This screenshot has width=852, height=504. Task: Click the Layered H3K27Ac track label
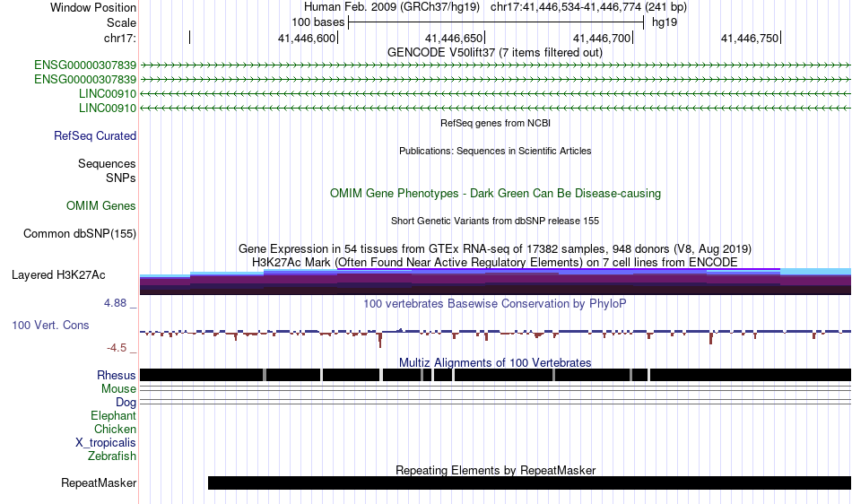point(58,274)
